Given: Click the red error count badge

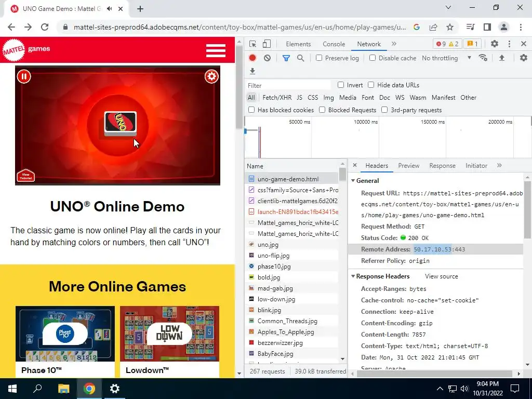Looking at the screenshot, I should click(x=442, y=44).
